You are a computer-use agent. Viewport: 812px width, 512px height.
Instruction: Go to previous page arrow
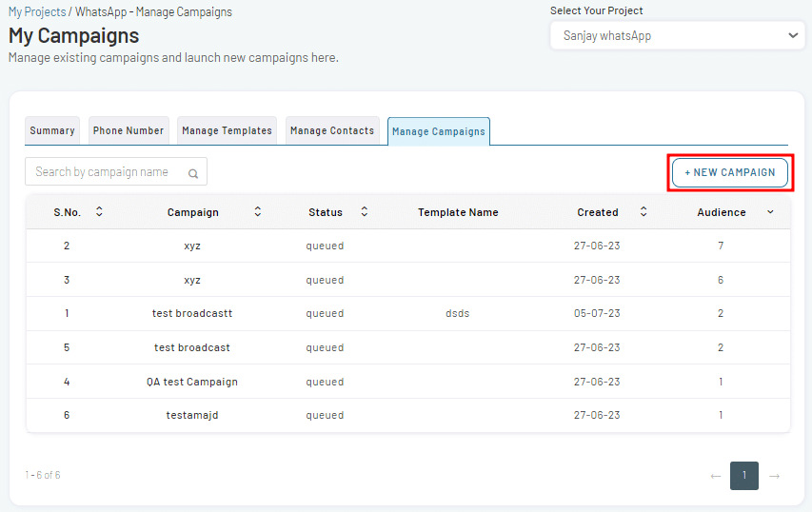pos(716,476)
